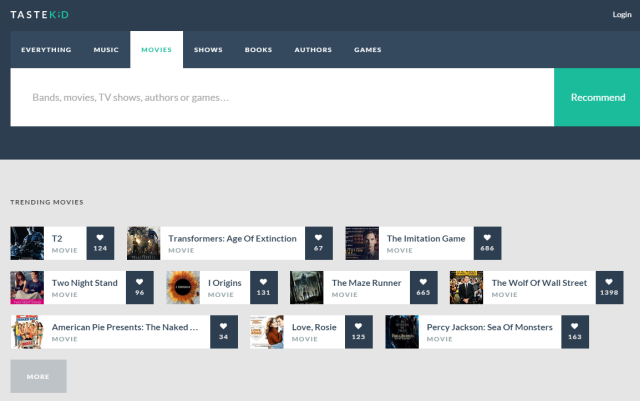
Task: Like The Maze Runner heart button
Action: click(x=424, y=287)
